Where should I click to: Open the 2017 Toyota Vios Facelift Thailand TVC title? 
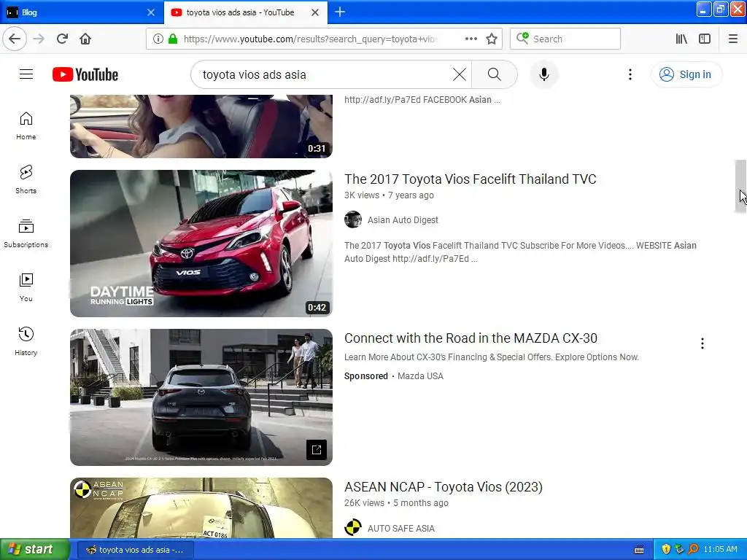point(471,179)
